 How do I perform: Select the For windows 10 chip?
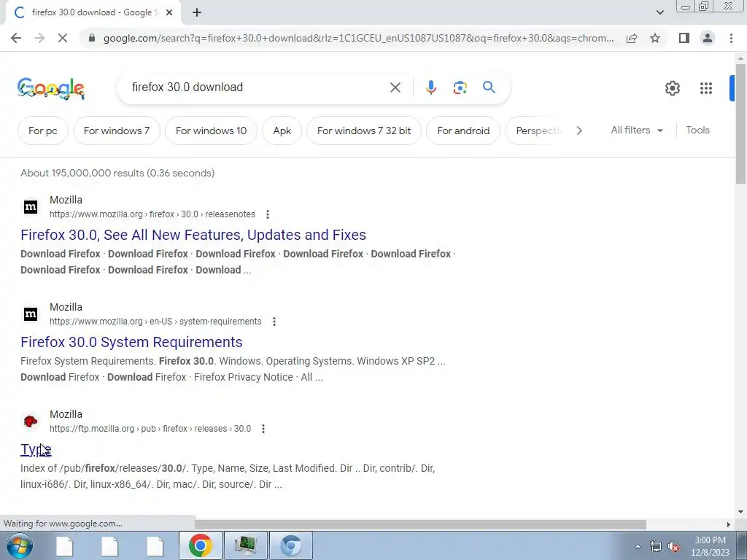tap(211, 131)
